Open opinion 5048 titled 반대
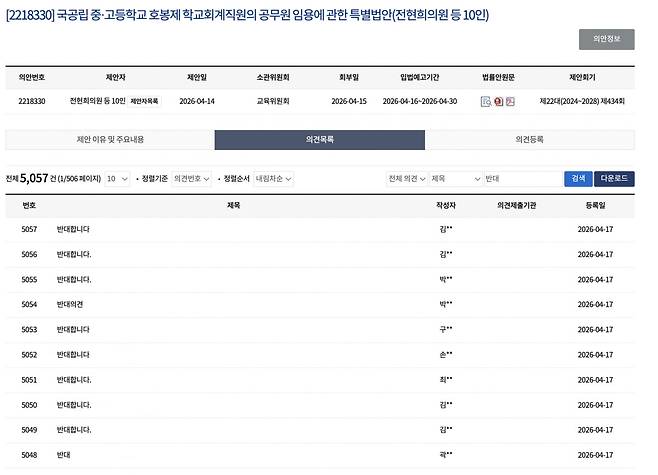 [x=63, y=455]
